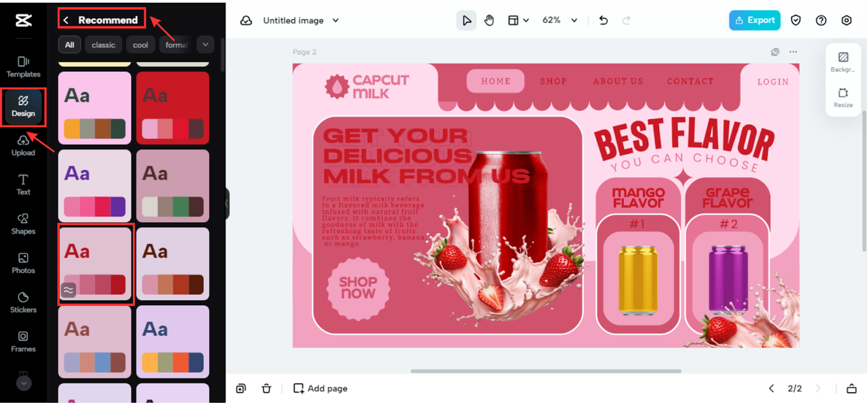Expand more theme filter tags
The image size is (868, 403).
[x=205, y=45]
